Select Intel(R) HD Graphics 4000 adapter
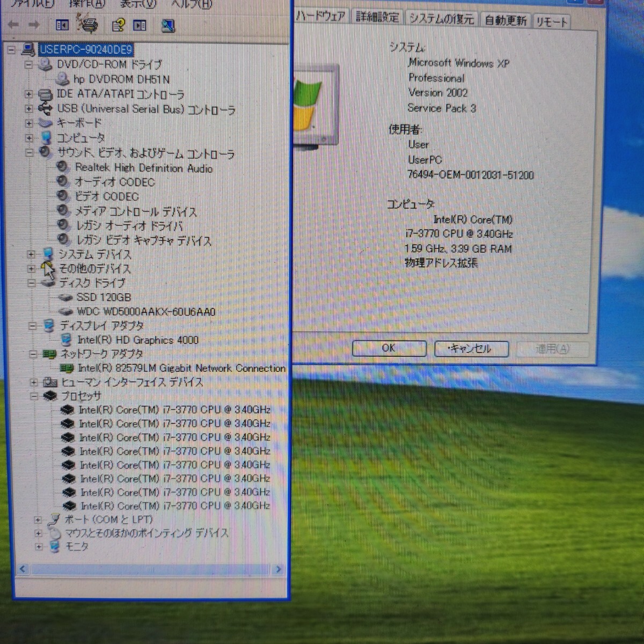This screenshot has height=644, width=644. 137,340
